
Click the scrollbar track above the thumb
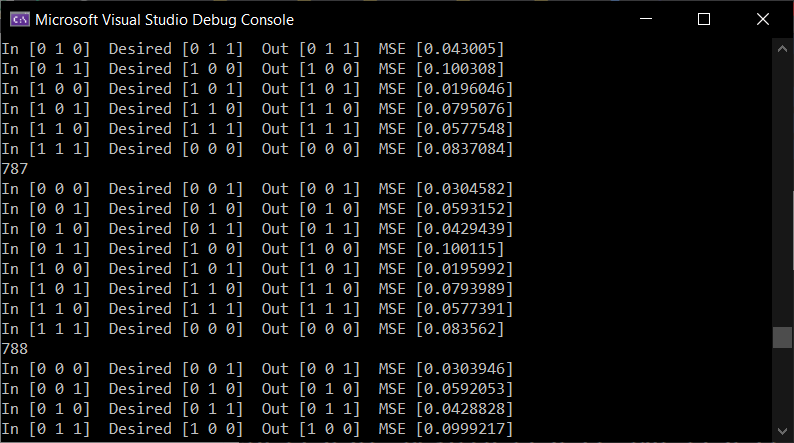tap(782, 192)
